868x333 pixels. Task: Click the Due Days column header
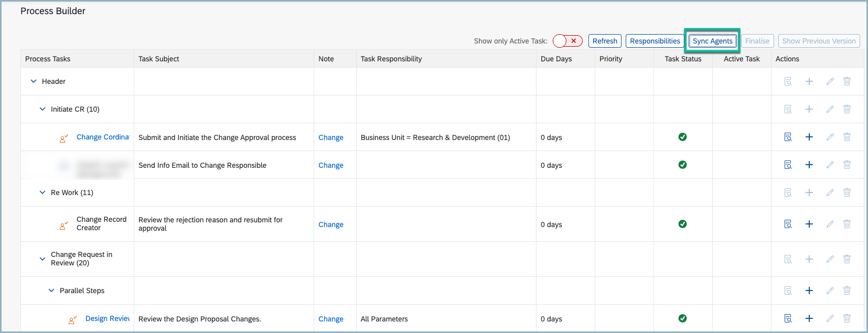click(x=556, y=59)
